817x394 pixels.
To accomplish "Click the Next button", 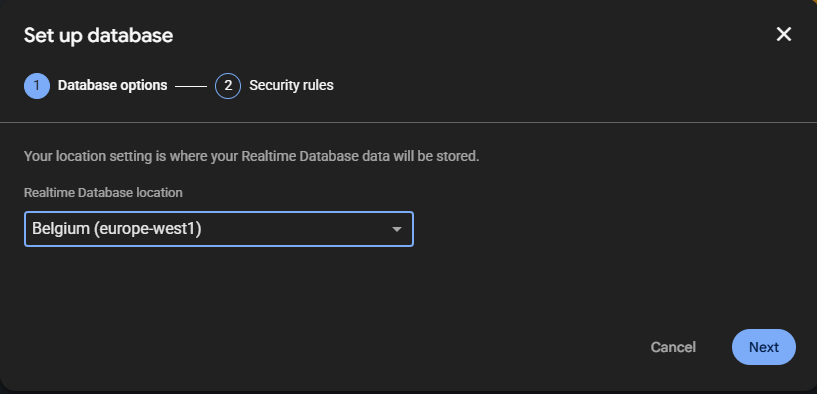I will (764, 347).
